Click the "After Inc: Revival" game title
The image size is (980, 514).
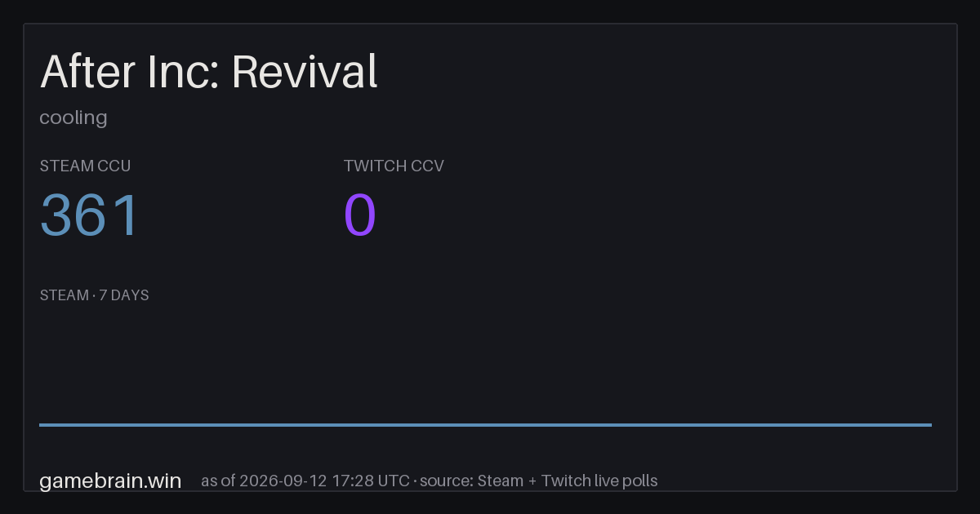pyautogui.click(x=209, y=72)
